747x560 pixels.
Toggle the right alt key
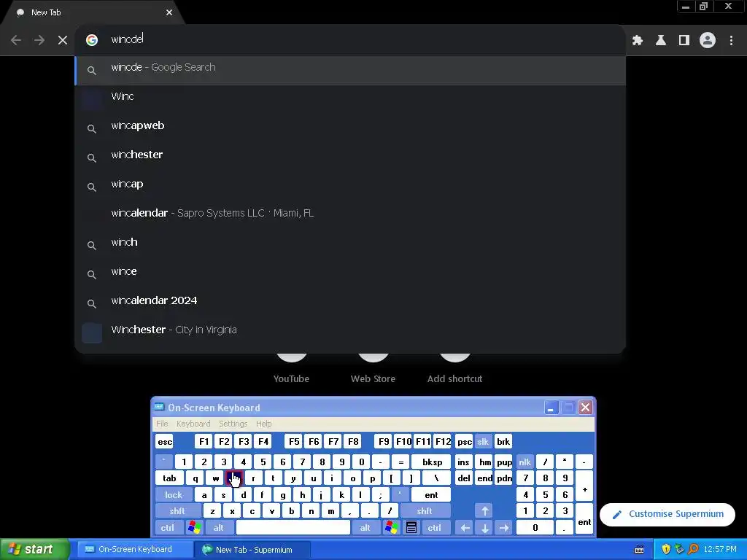pyautogui.click(x=365, y=528)
